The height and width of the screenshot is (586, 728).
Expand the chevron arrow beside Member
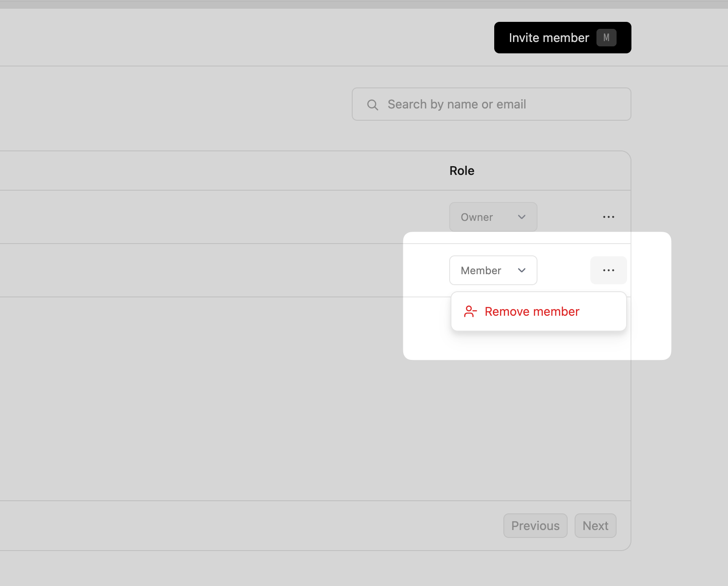click(521, 270)
